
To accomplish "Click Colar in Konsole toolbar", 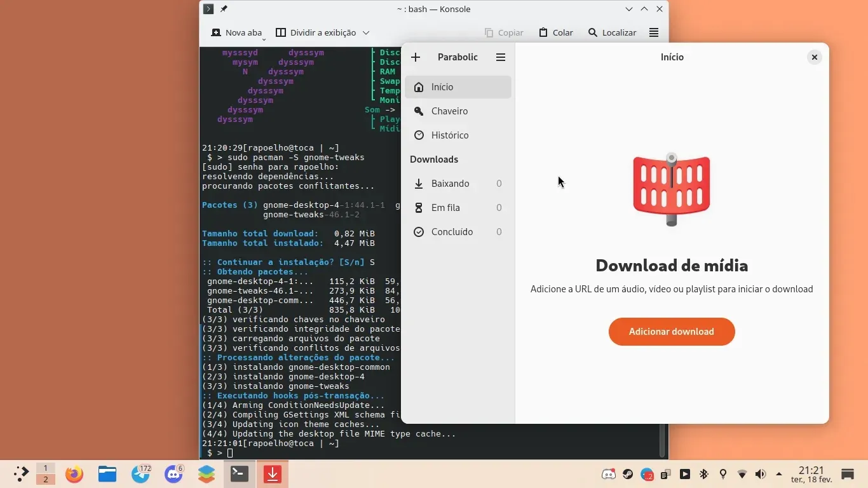I will [x=555, y=32].
